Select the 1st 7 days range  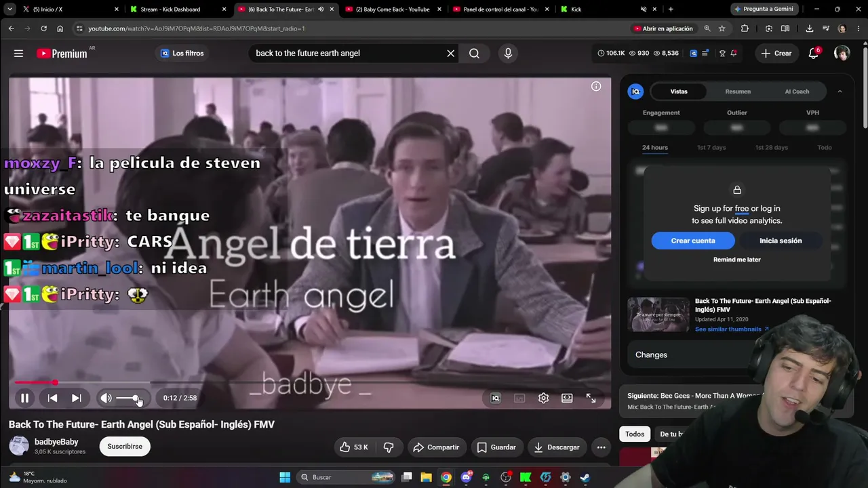click(x=711, y=148)
